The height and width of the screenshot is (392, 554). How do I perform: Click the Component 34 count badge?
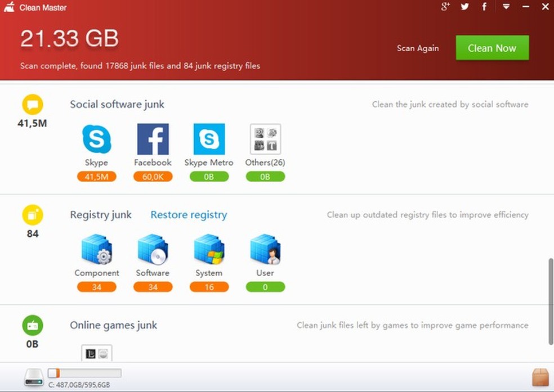96,287
